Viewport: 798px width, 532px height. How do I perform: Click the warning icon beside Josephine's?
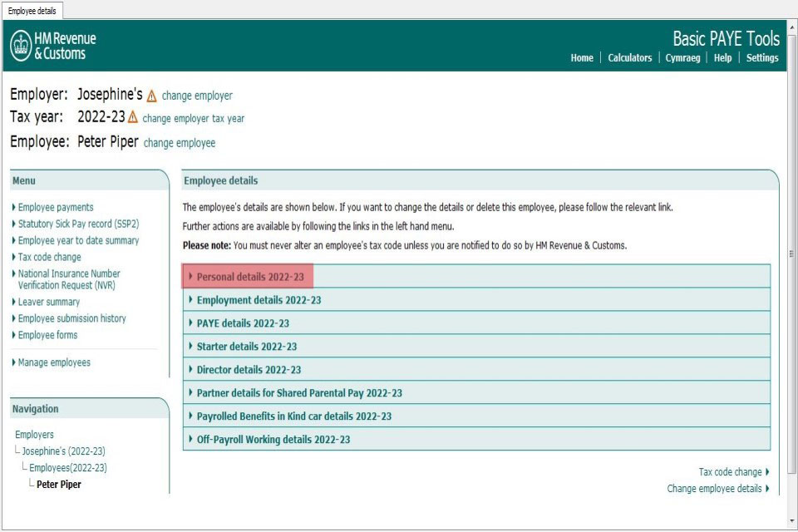[151, 96]
